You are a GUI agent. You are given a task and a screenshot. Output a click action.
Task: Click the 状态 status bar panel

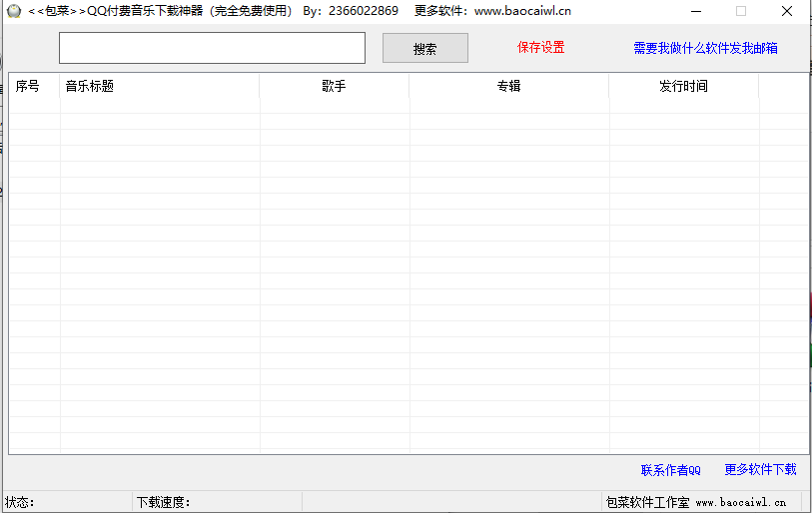66,502
